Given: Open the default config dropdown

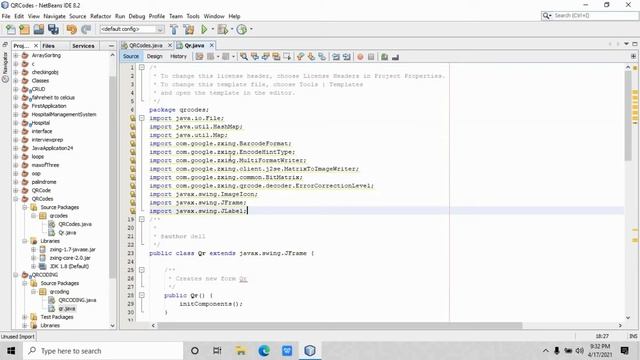Looking at the screenshot, I should click(132, 29).
